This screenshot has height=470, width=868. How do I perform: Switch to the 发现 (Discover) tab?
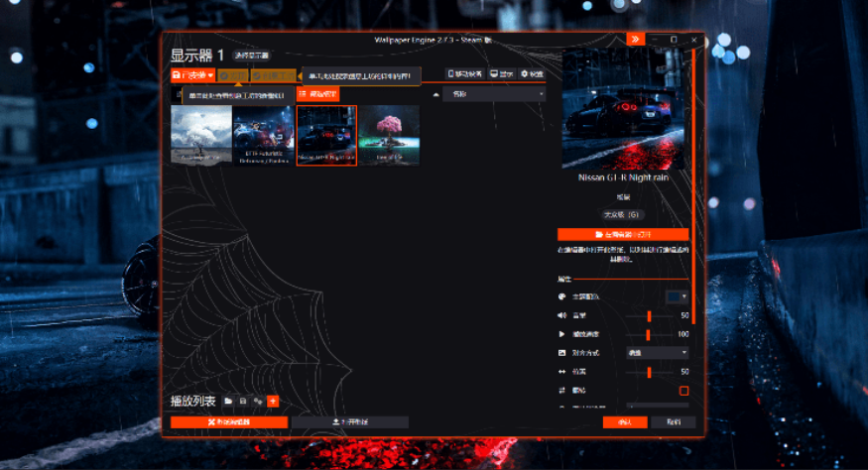click(233, 75)
